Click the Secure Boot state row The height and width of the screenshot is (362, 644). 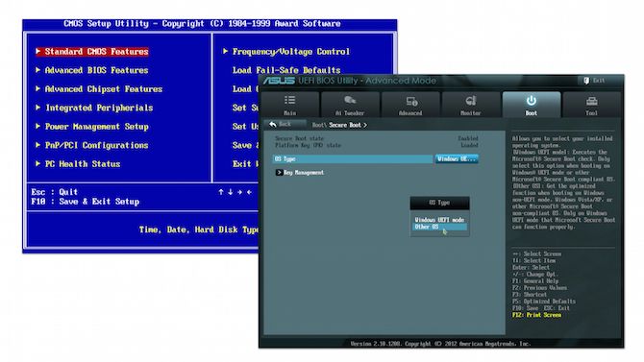pos(376,138)
